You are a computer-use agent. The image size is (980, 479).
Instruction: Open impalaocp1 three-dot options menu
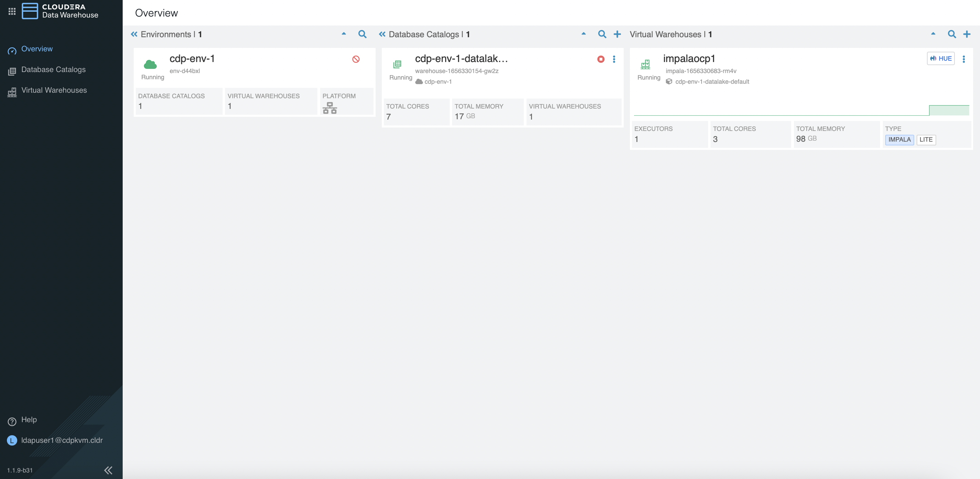click(x=964, y=59)
